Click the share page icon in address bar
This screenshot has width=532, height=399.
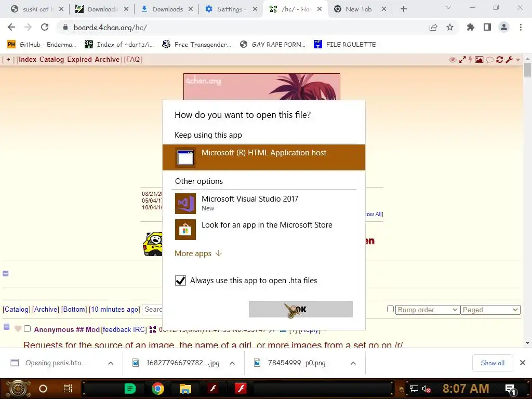pos(433,27)
